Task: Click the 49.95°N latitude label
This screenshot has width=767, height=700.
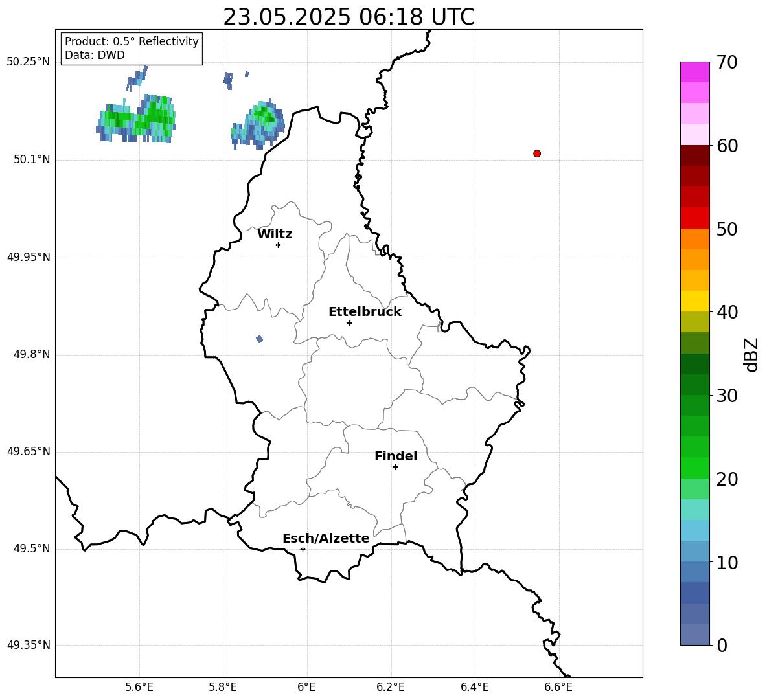Action: point(29,257)
